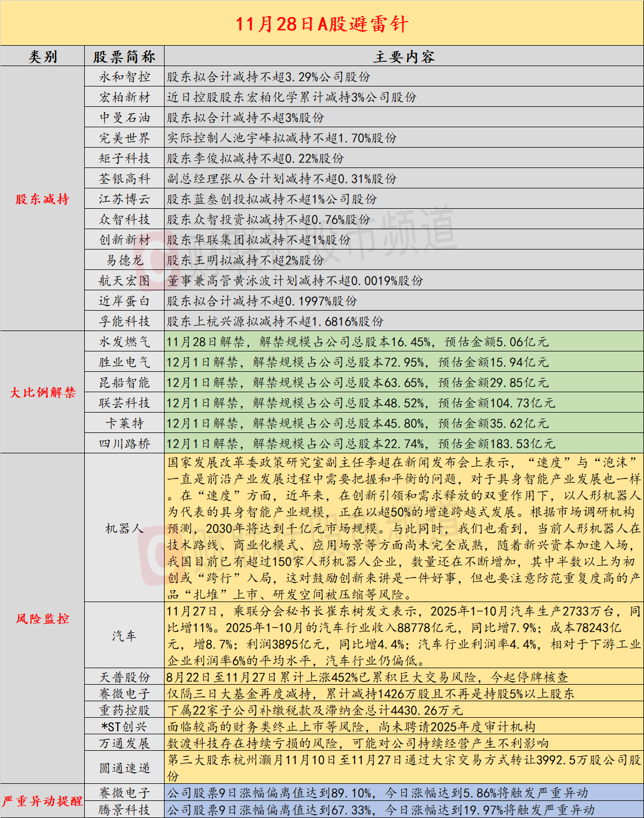Click stock name 易德龙

(124, 261)
